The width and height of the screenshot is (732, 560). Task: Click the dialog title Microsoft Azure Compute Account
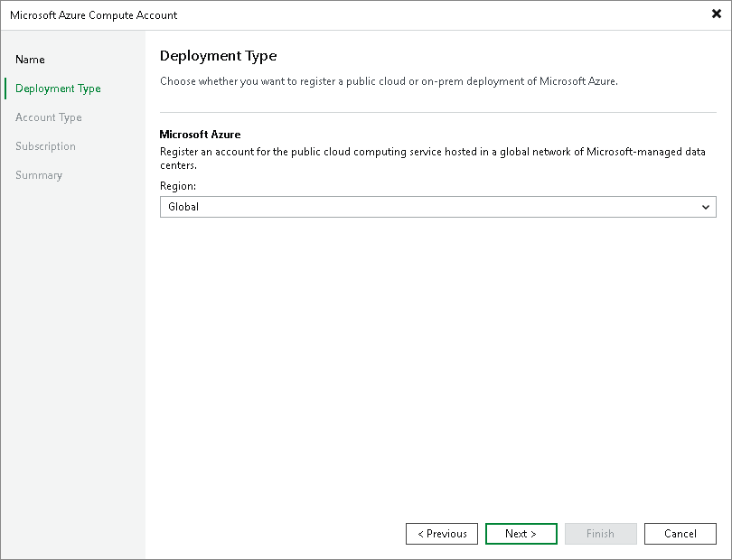tap(93, 15)
